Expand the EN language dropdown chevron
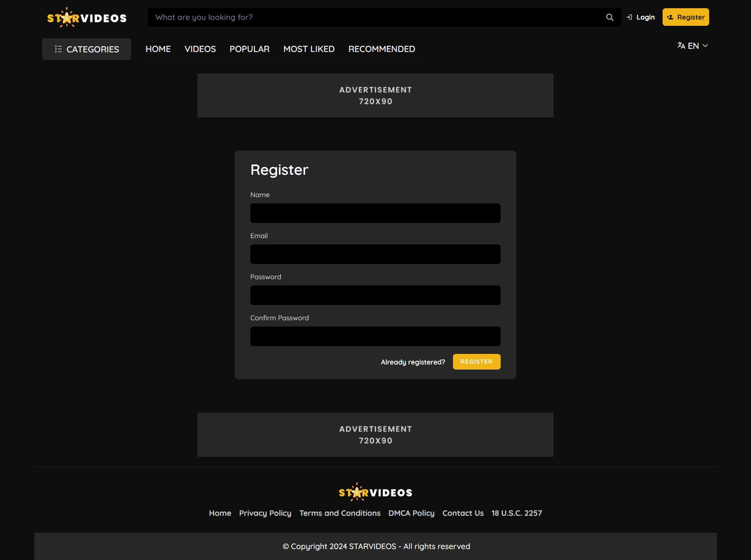This screenshot has width=751, height=560. click(x=705, y=46)
